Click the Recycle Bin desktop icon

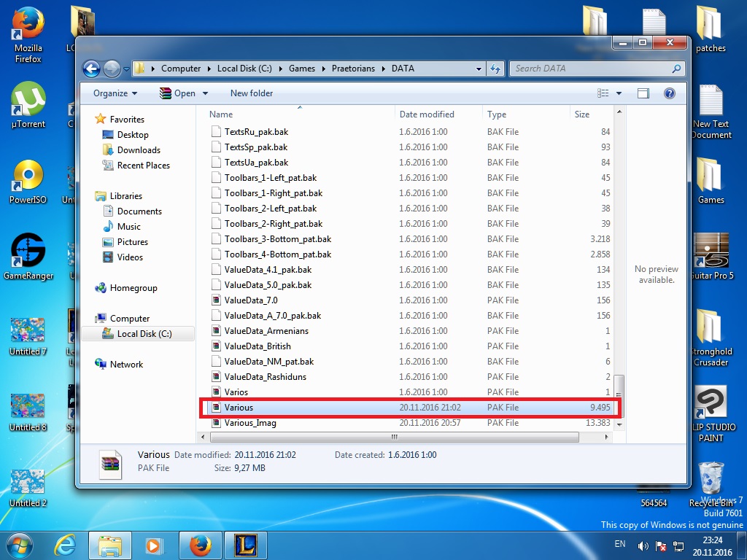tap(711, 484)
